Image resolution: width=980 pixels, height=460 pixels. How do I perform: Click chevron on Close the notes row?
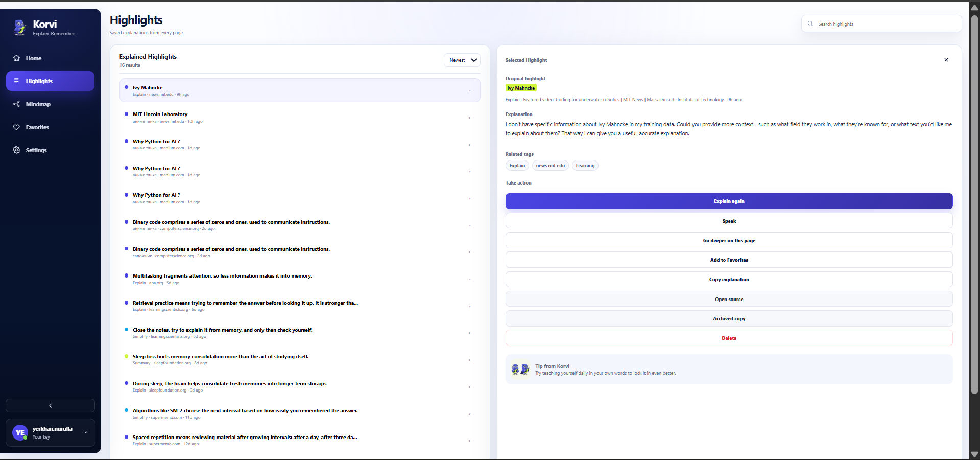point(469,333)
